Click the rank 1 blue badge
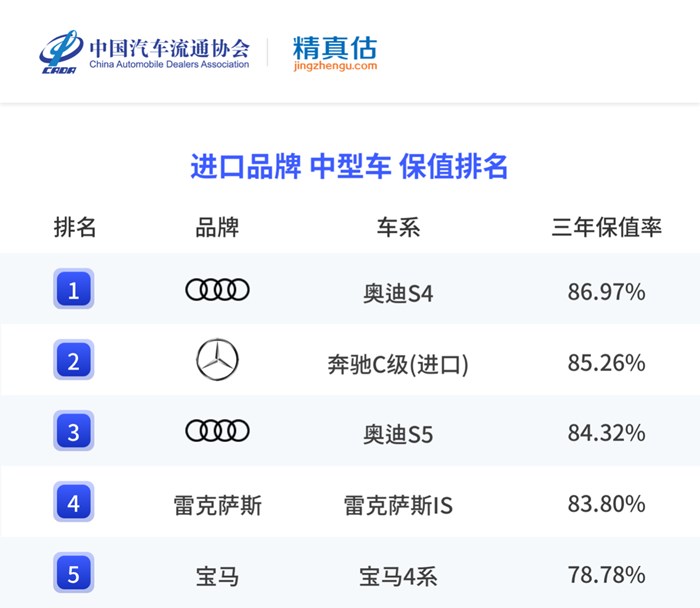Screen dimensions: 700x608 tap(74, 289)
